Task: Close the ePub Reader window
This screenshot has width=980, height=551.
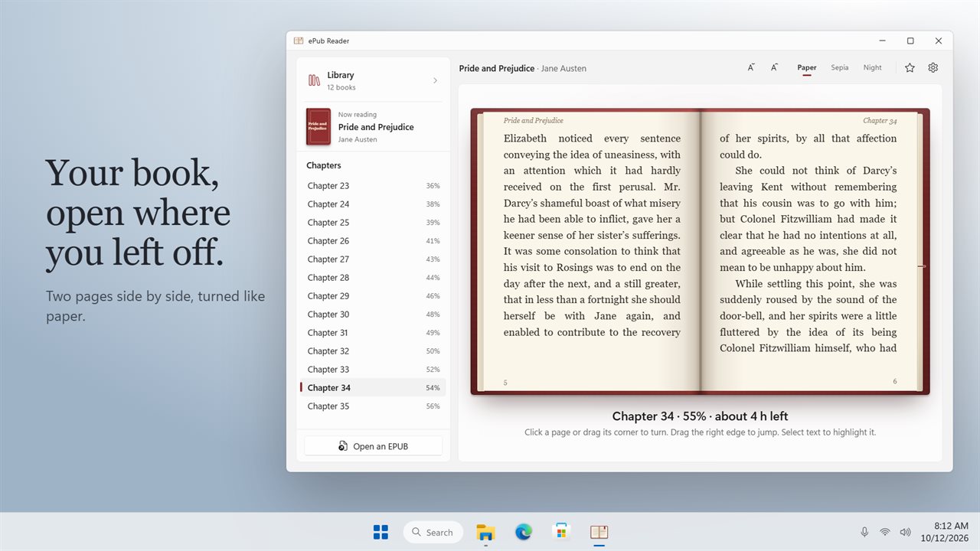Action: [939, 41]
